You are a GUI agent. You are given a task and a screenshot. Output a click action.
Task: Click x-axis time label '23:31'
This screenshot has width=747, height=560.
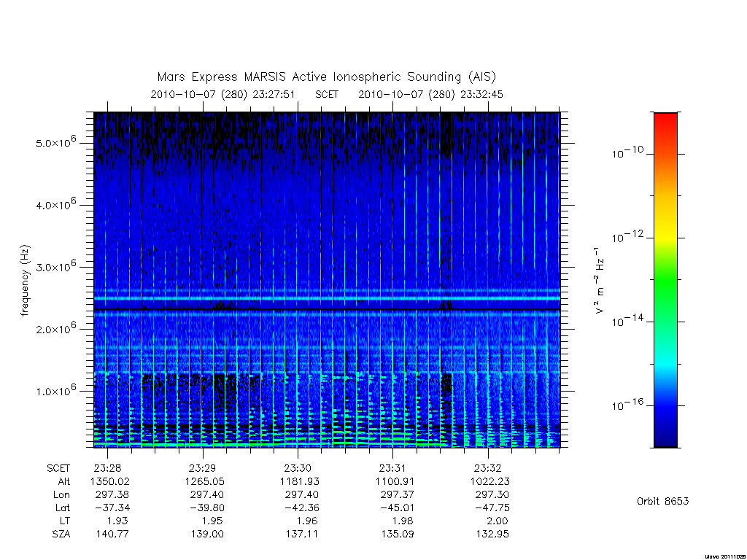point(392,468)
